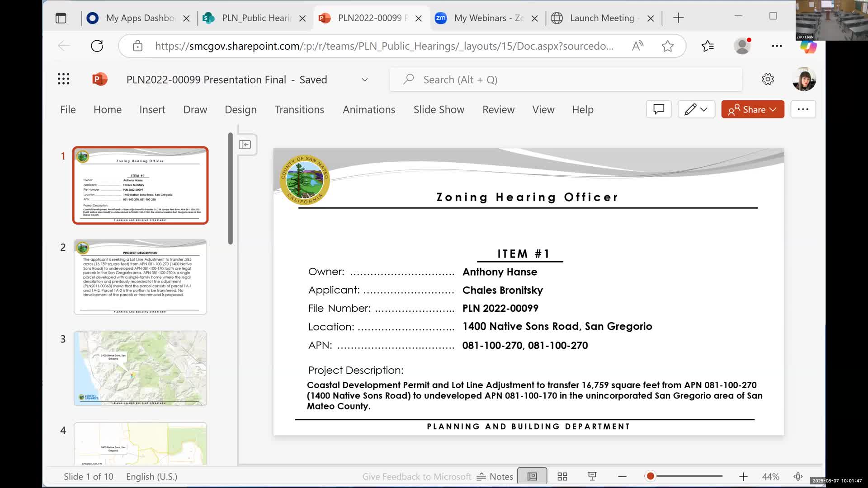This screenshot has width=868, height=488.
Task: Switch to Slide Sorter view icon
Action: (x=561, y=476)
